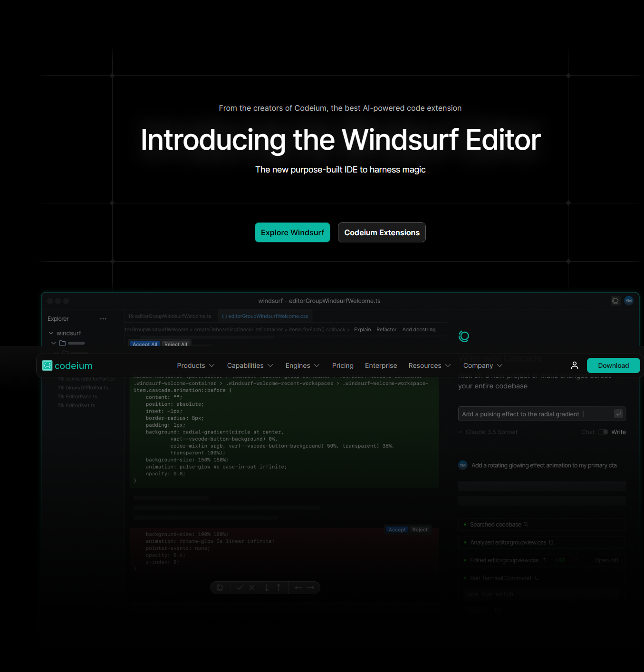Open EditorPart.ts in the Explorer
The height and width of the screenshot is (672, 644).
(x=77, y=406)
